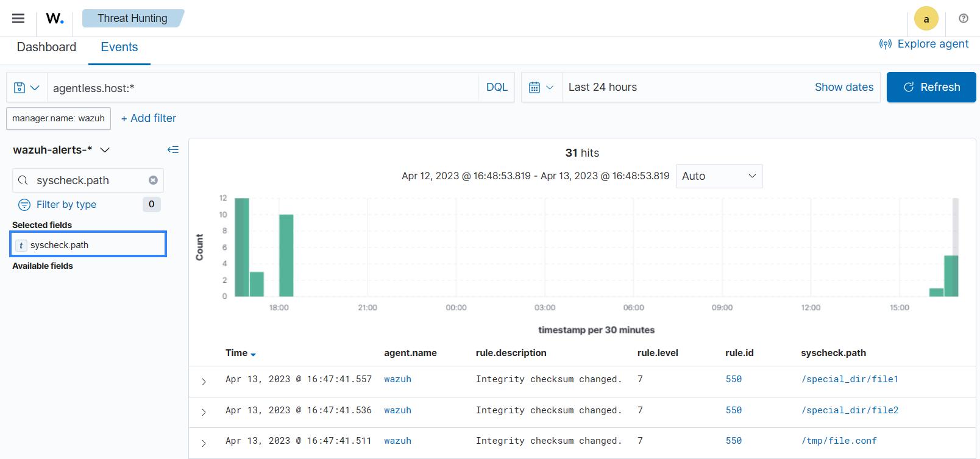Screen dimensions: 980x459
Task: Open the Auto interval dropdown
Action: click(719, 176)
